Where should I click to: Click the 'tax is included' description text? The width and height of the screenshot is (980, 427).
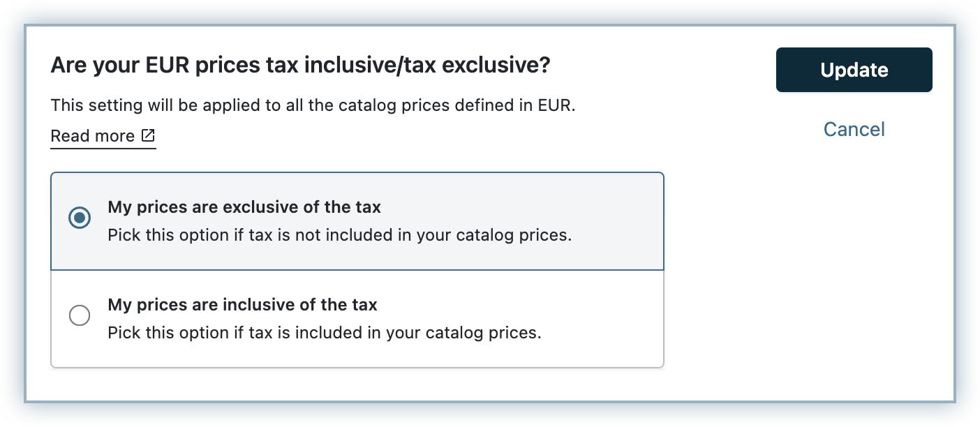pos(324,333)
